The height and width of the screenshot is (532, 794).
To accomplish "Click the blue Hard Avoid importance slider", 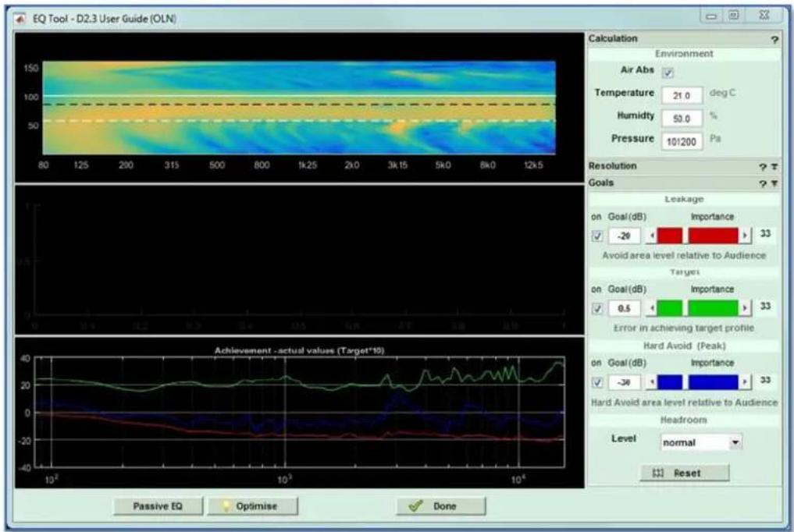I will pyautogui.click(x=698, y=381).
